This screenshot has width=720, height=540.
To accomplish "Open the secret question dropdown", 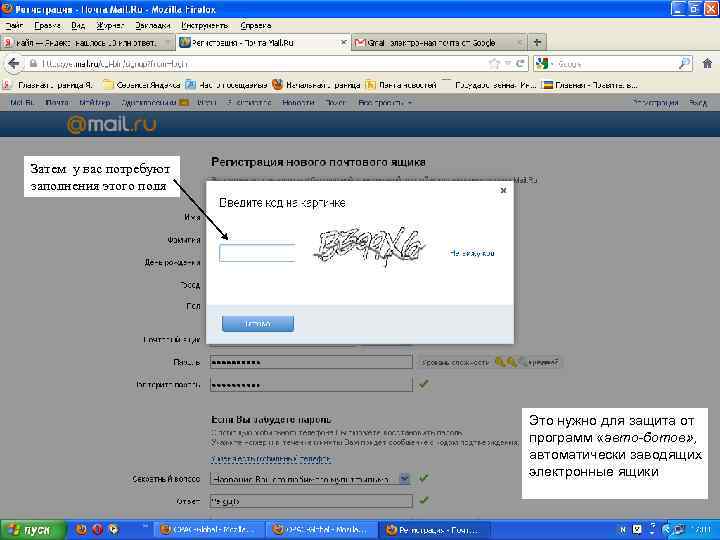I will [404, 478].
